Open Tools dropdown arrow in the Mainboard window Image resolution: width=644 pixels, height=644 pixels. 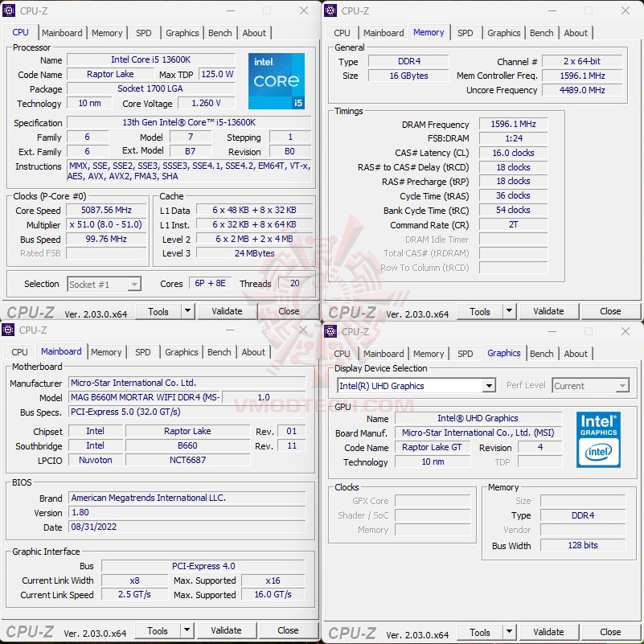point(187,630)
